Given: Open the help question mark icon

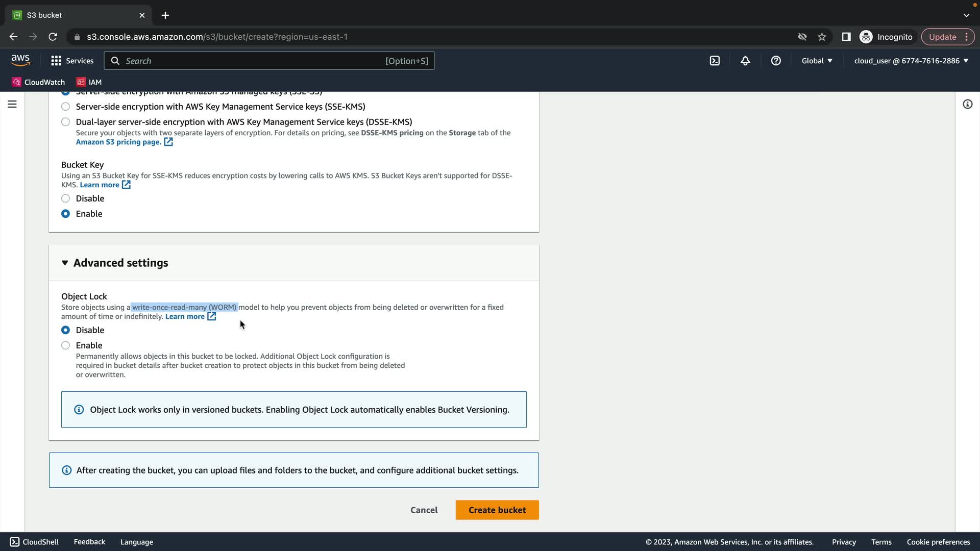Looking at the screenshot, I should click(776, 61).
